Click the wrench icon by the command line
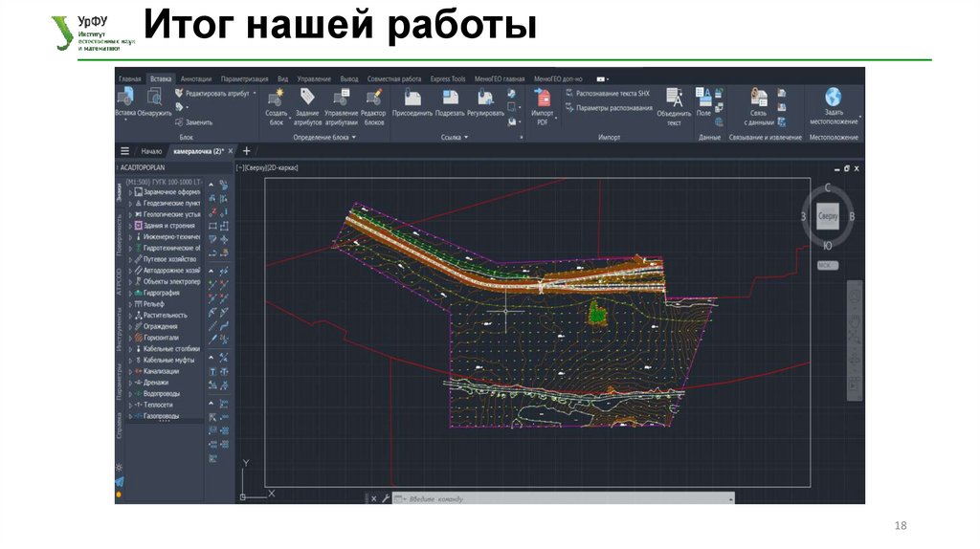Viewport: 980px width, 549px height. click(x=386, y=498)
